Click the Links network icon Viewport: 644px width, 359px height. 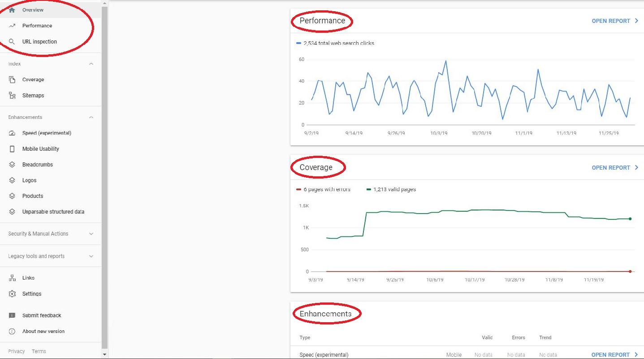click(x=12, y=278)
